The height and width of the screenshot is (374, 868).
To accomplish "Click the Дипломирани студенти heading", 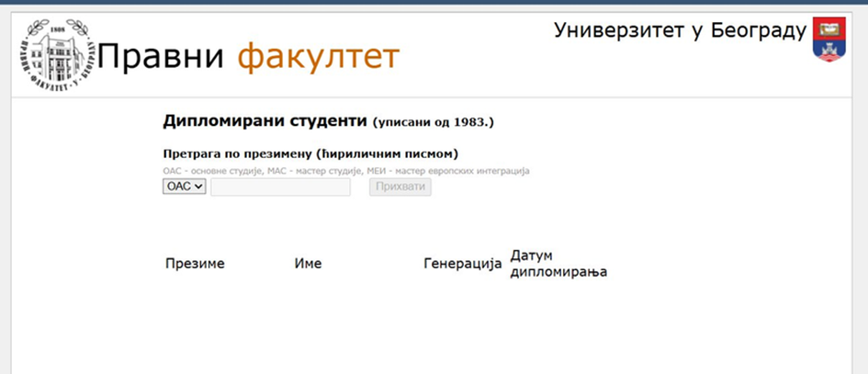I will (265, 121).
